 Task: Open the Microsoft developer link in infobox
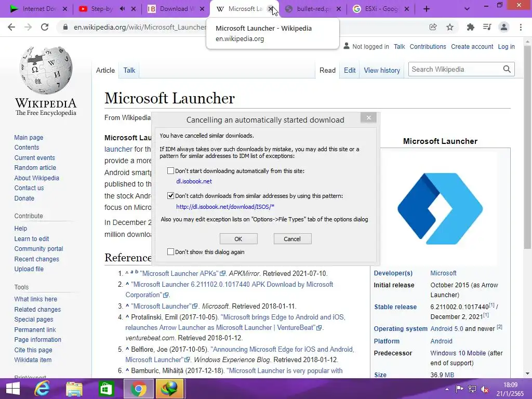click(x=443, y=273)
